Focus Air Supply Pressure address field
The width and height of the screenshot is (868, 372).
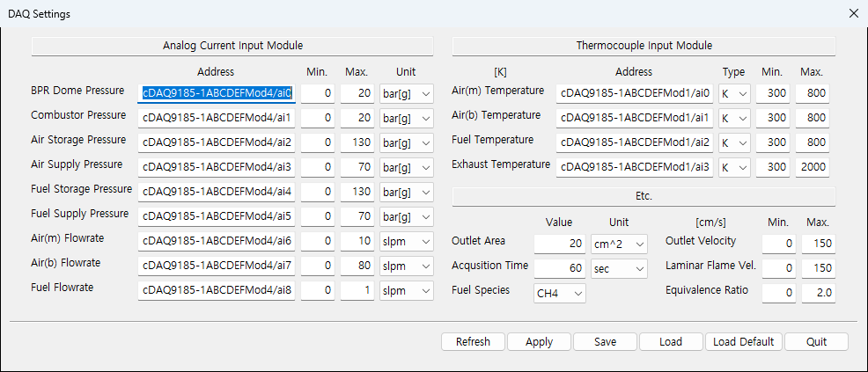(x=217, y=167)
